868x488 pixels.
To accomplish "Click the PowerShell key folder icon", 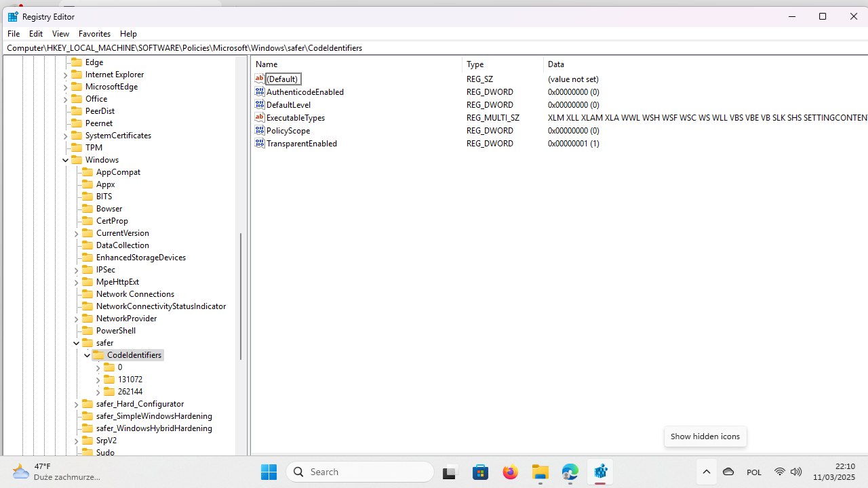I will 87,330.
